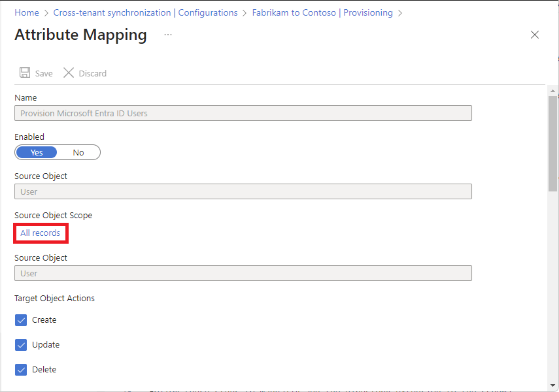Open the ellipsis more options menu
This screenshot has width=559, height=392.
point(168,35)
